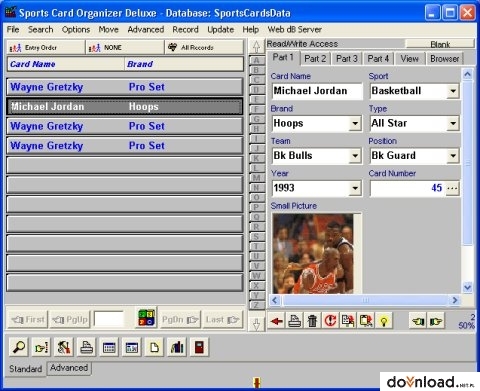Screen dimensions: 480x391
Task: Click the Brand column header
Action: 184,64
